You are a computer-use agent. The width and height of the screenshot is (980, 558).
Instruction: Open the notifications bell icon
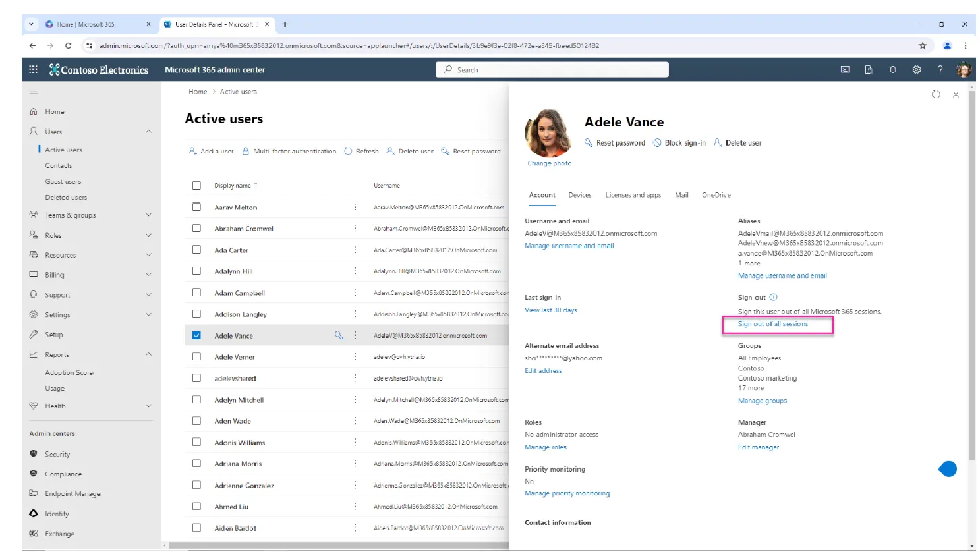(893, 69)
